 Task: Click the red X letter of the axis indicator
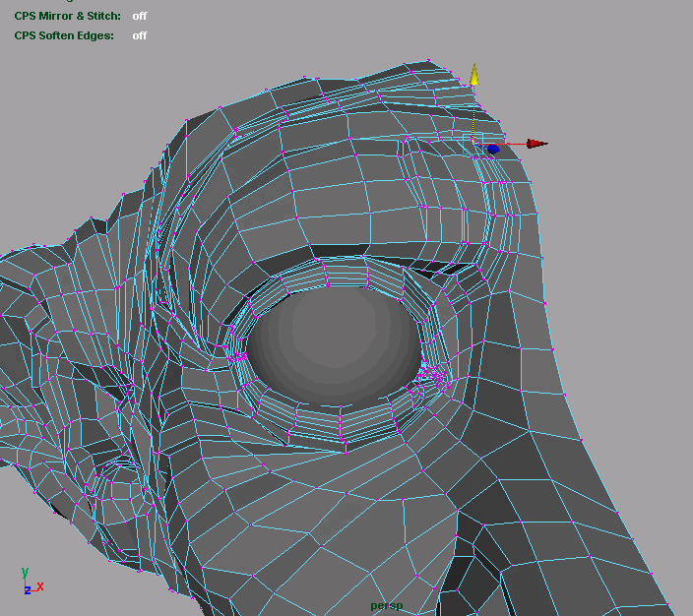click(40, 587)
